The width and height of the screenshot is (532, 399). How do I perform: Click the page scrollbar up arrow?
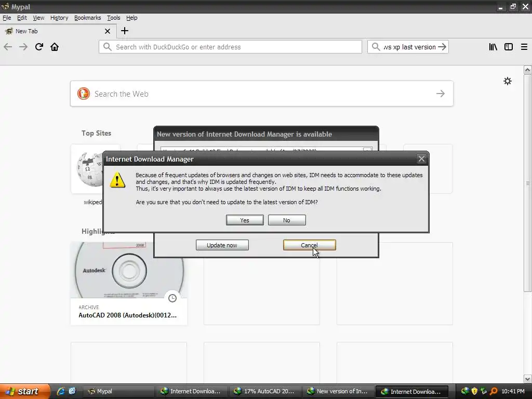(528, 70)
